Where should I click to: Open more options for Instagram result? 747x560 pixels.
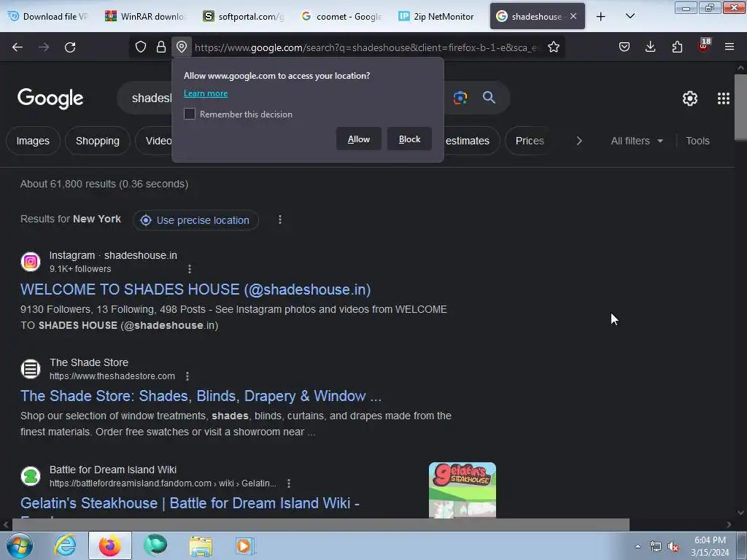coord(189,269)
